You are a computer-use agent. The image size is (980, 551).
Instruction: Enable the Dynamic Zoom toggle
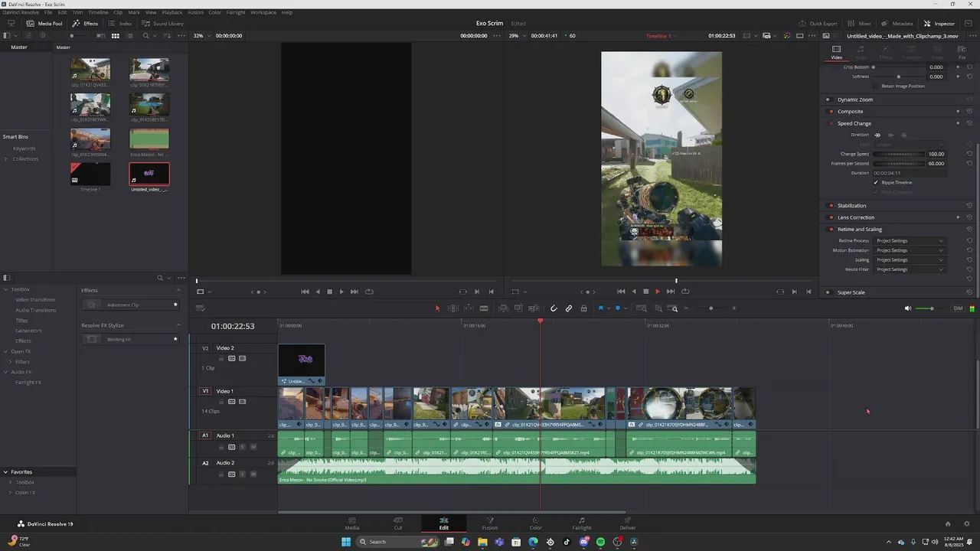(x=828, y=99)
